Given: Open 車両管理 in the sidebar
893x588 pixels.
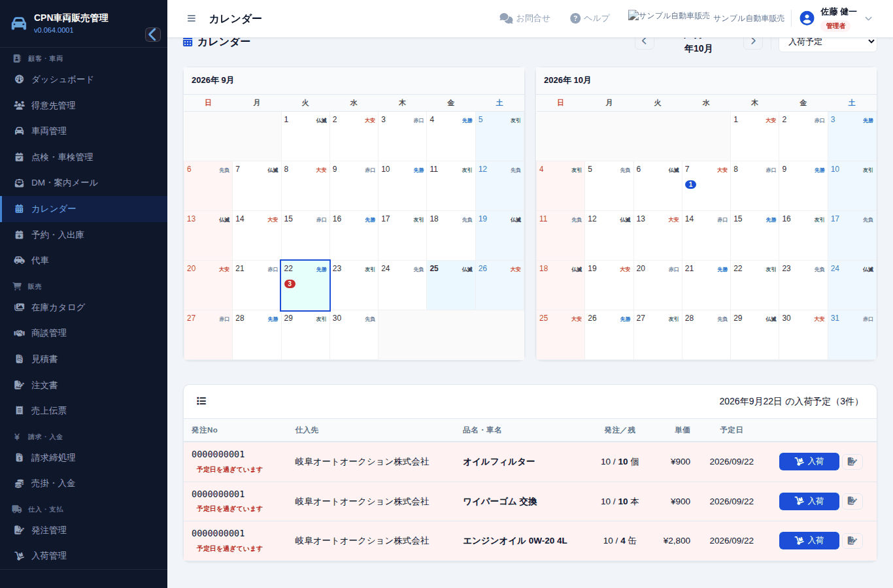Looking at the screenshot, I should point(84,131).
